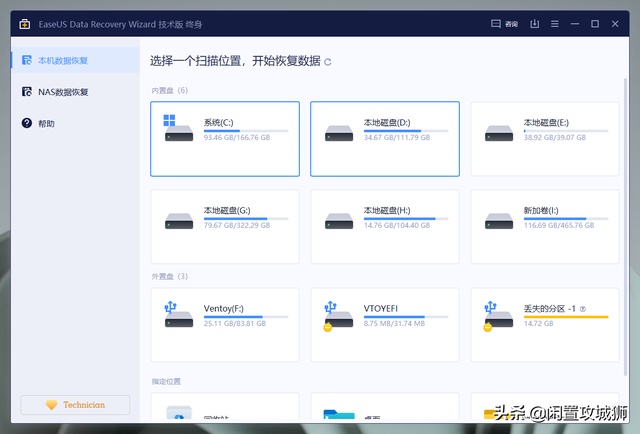Image resolution: width=640 pixels, height=434 pixels.
Task: Select 本机数据恢复 in sidebar
Action: coord(76,60)
